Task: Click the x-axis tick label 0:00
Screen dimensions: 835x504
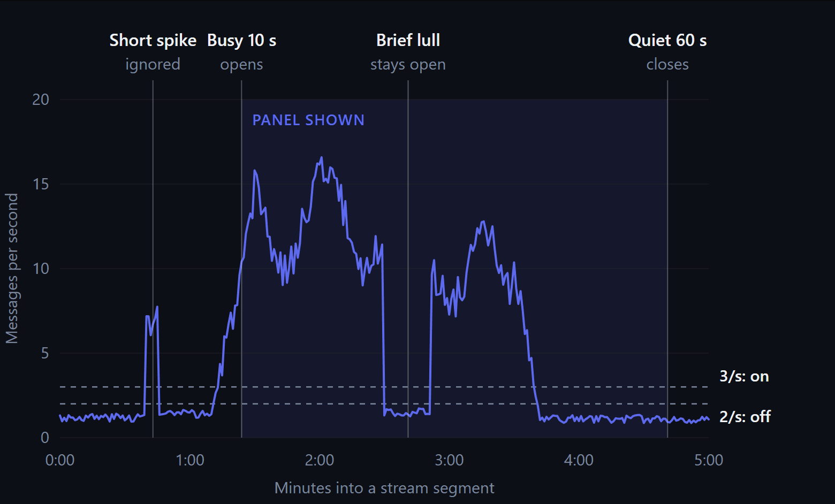Action: [60, 460]
